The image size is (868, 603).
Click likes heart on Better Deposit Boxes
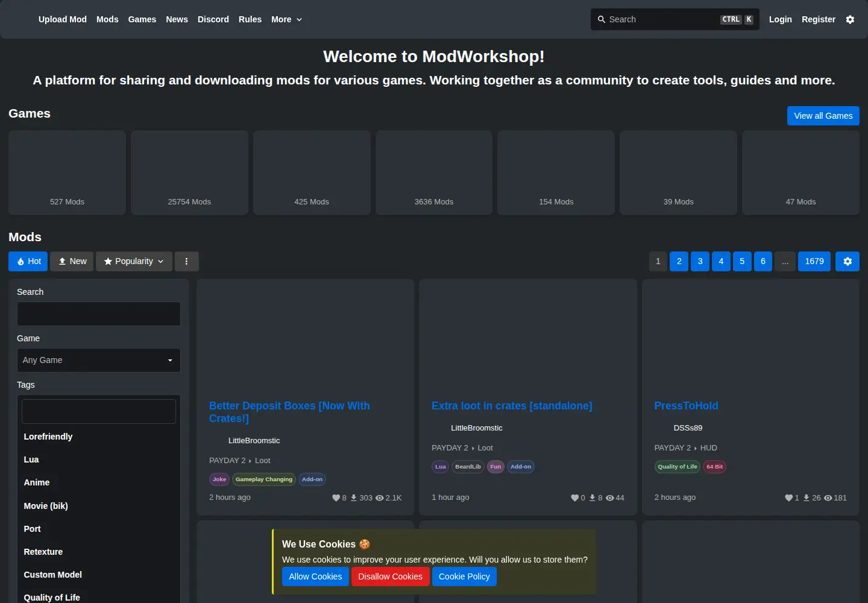pyautogui.click(x=336, y=498)
